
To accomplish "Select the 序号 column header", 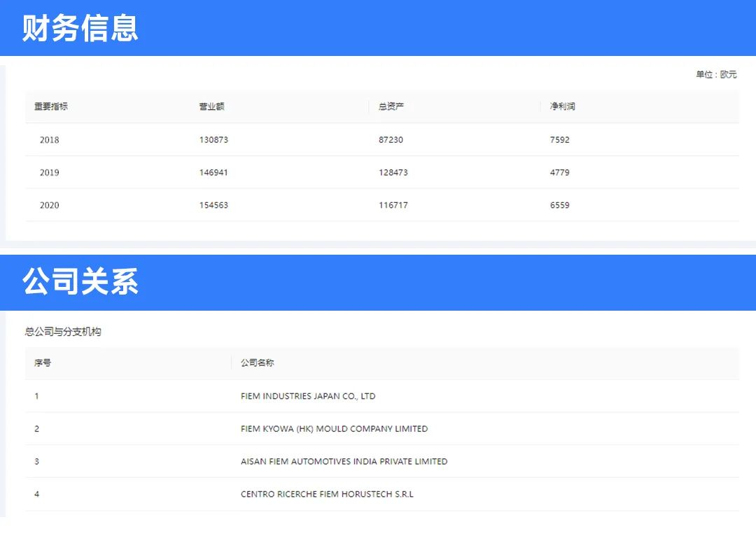I will pos(43,363).
